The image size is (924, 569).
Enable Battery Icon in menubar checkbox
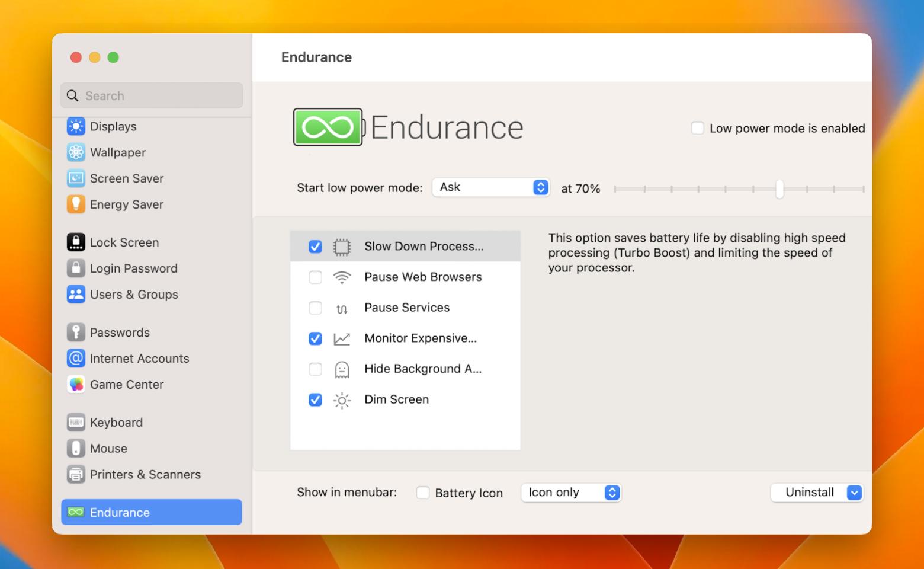(423, 493)
